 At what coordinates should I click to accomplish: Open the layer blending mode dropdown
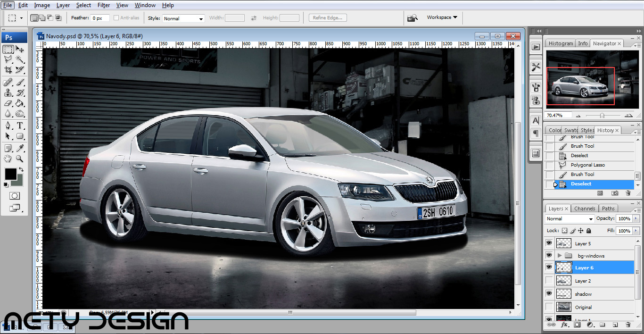pyautogui.click(x=570, y=219)
